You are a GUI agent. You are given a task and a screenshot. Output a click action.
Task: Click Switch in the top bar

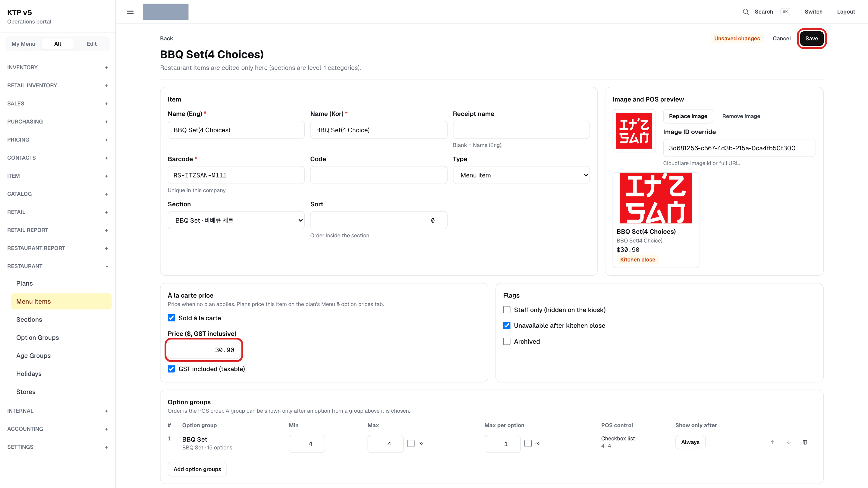point(813,12)
